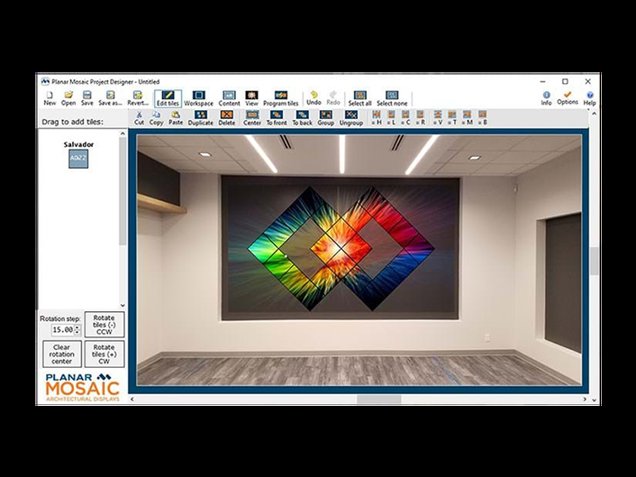Send selected tiles To back

[x=302, y=118]
